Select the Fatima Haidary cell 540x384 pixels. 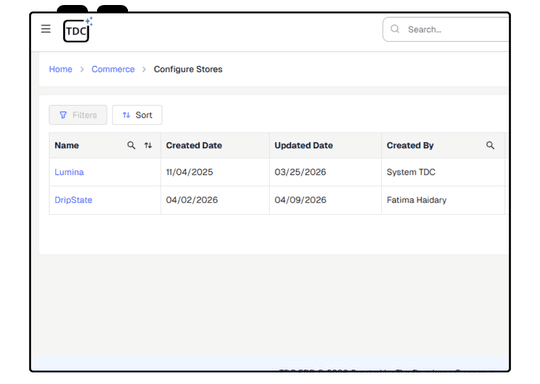[x=443, y=200]
